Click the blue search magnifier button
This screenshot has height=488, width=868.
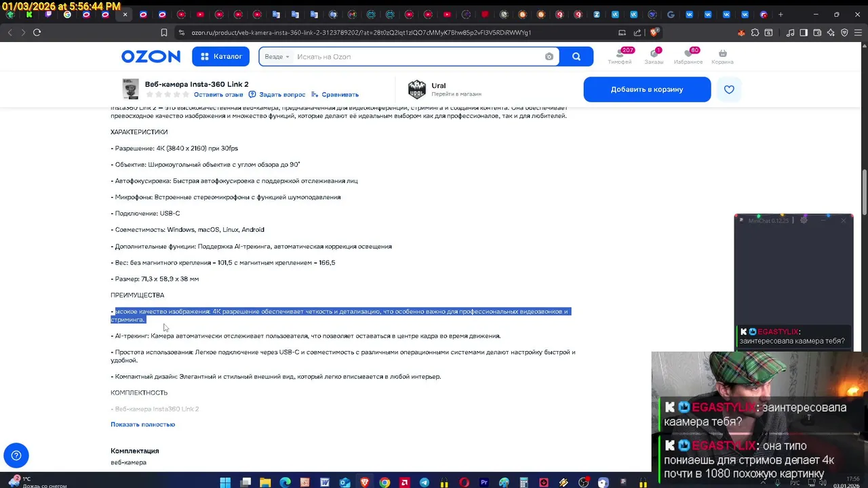[x=576, y=56]
